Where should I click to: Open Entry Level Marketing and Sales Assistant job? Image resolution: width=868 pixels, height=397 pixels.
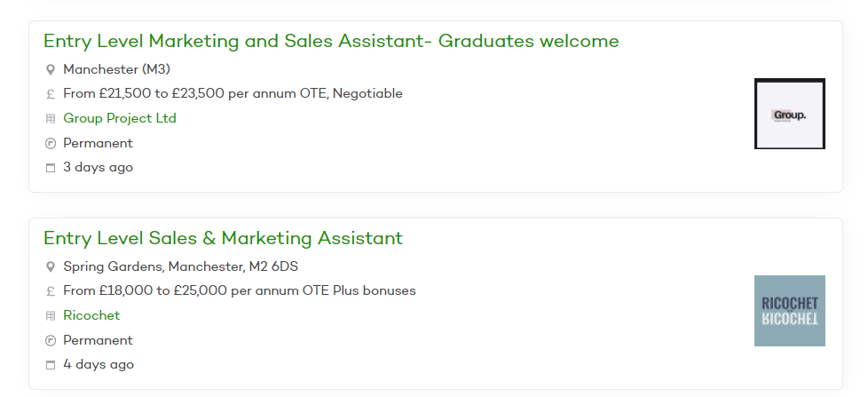pyautogui.click(x=331, y=41)
